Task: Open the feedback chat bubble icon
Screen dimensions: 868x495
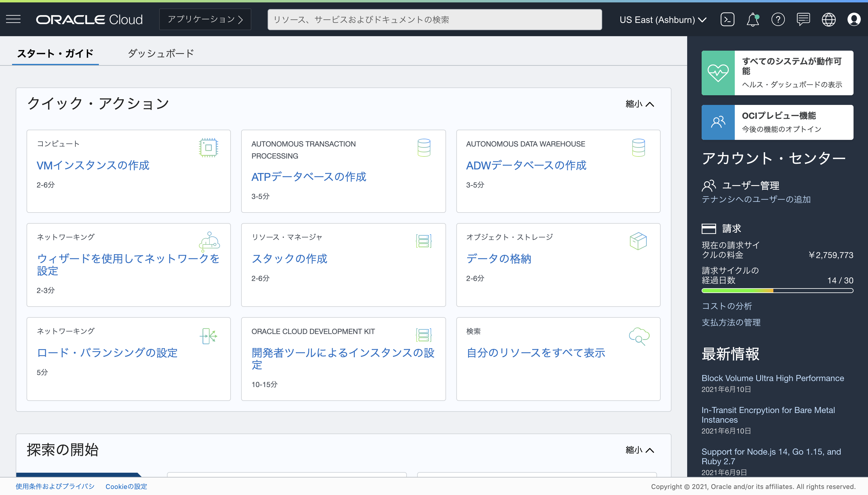Action: click(803, 19)
